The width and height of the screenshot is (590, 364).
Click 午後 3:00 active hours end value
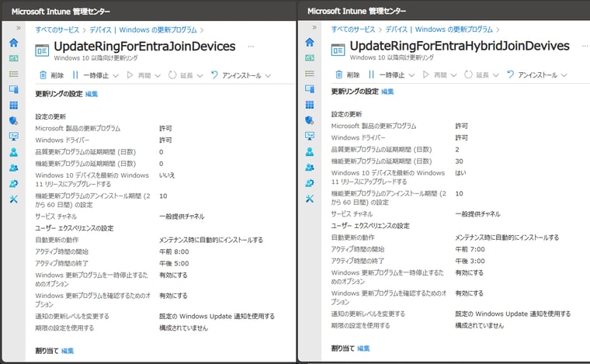coord(470,261)
